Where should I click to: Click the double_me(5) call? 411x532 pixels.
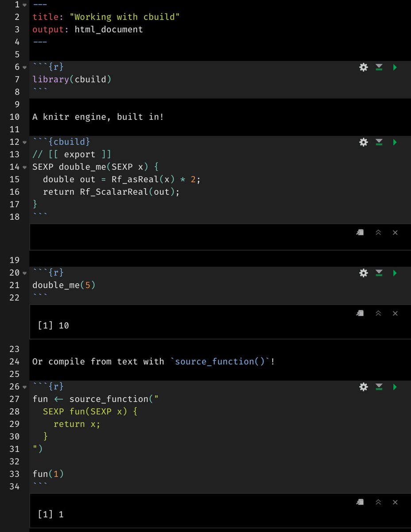tap(64, 285)
